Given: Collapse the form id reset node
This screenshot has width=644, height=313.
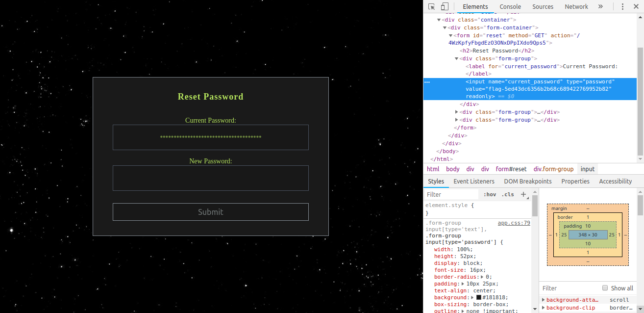Looking at the screenshot, I should click(451, 35).
